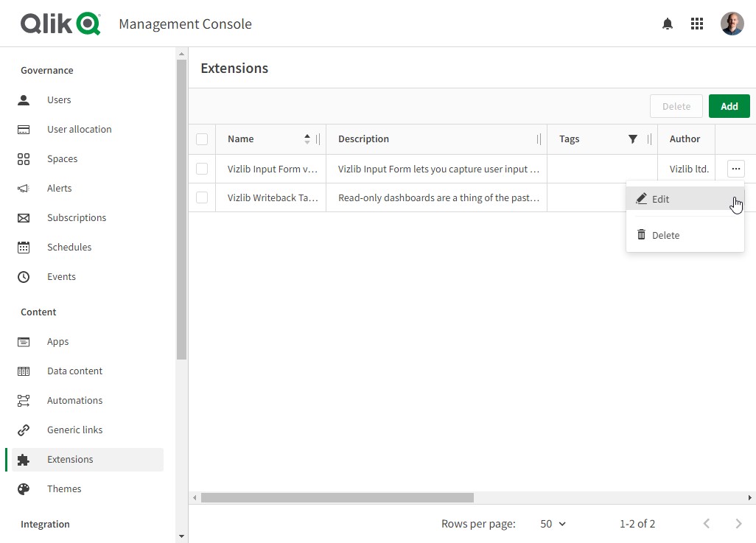Open the Rows per page dropdown
The width and height of the screenshot is (756, 543).
click(x=553, y=524)
